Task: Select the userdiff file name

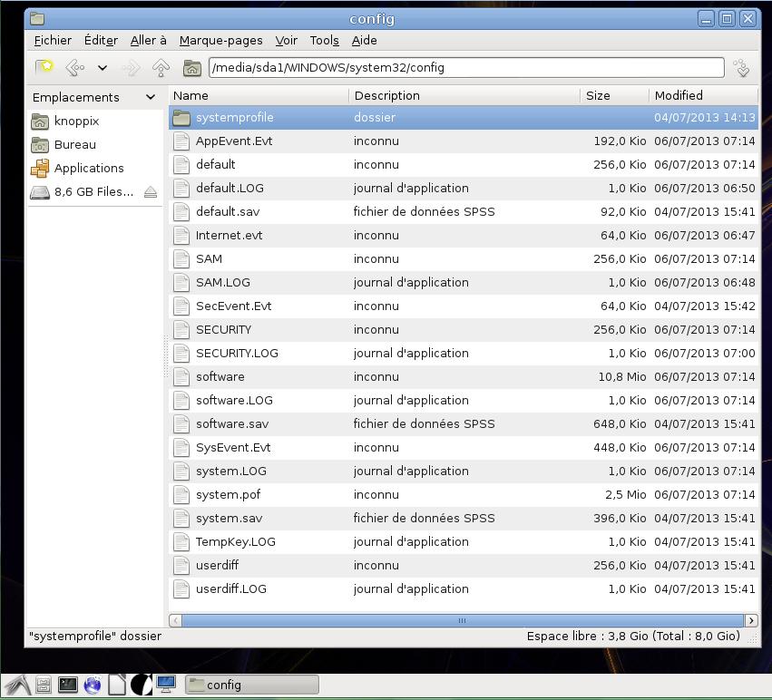Action: click(x=217, y=566)
